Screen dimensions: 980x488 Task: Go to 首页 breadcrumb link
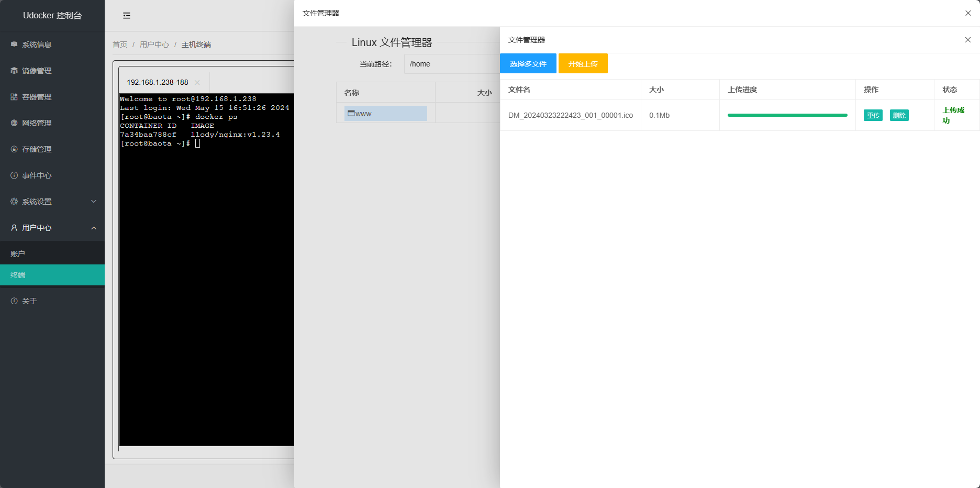pos(120,45)
